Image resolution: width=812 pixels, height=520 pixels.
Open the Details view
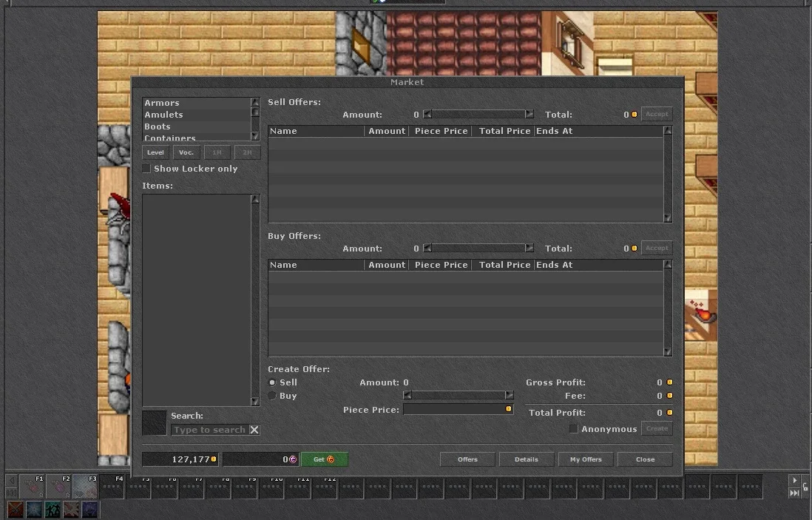[527, 459]
